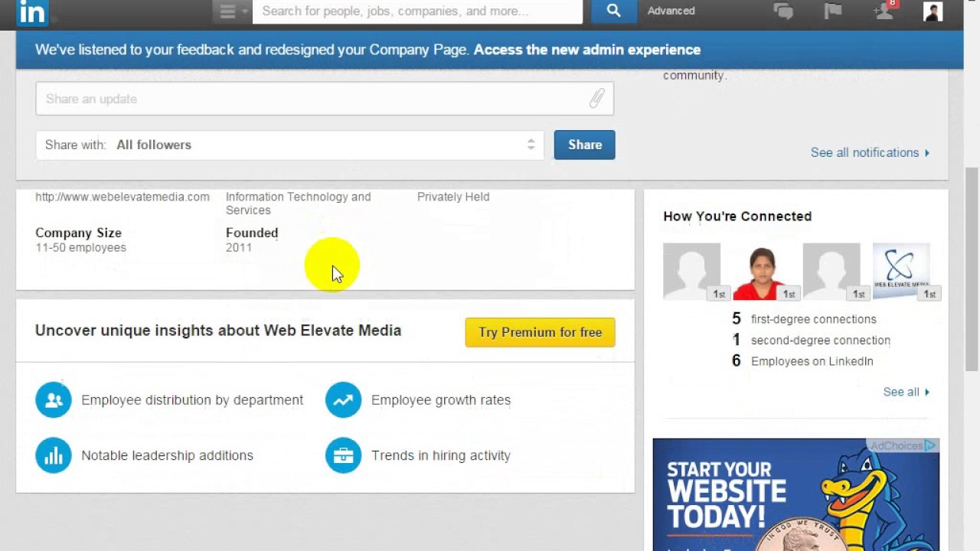
Task: Open the messages icon in top bar
Action: [x=782, y=11]
